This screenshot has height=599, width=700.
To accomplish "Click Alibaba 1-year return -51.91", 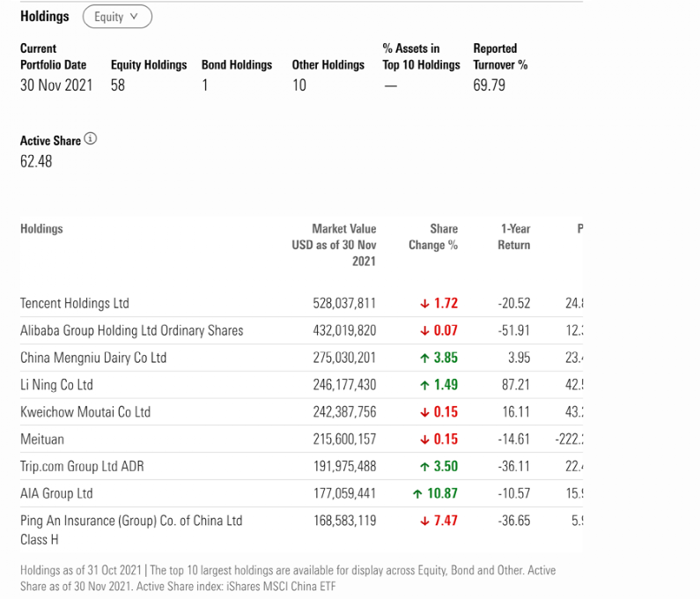I will pyautogui.click(x=514, y=330).
